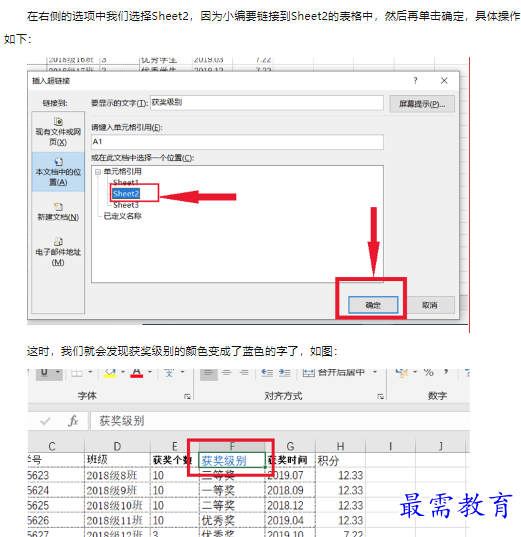
Task: Click the 确定 button in the hyperlink dialog
Action: tap(373, 305)
